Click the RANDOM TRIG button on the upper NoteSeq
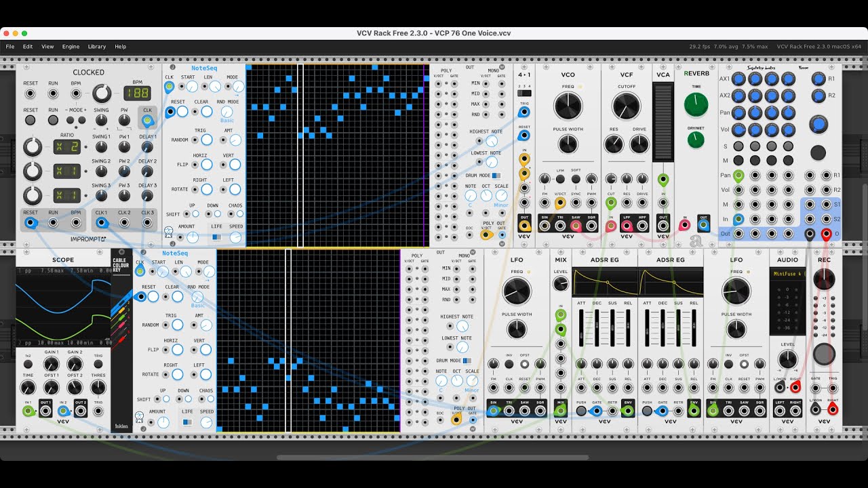Screen dimensions: 868x488 205,140
